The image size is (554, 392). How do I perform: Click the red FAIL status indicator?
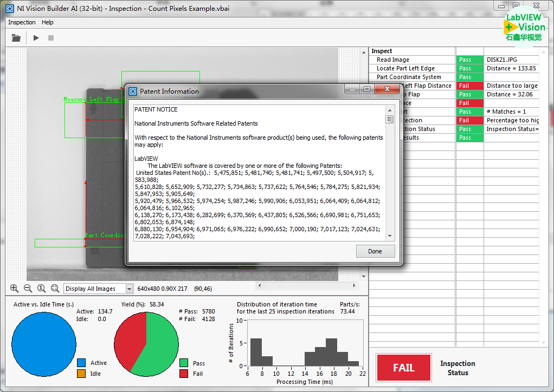(x=403, y=368)
